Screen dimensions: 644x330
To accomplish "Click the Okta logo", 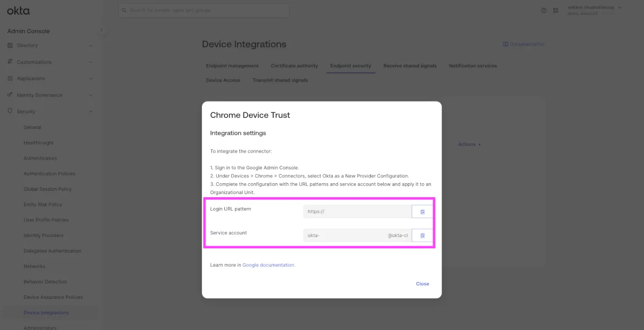I will [x=18, y=11].
